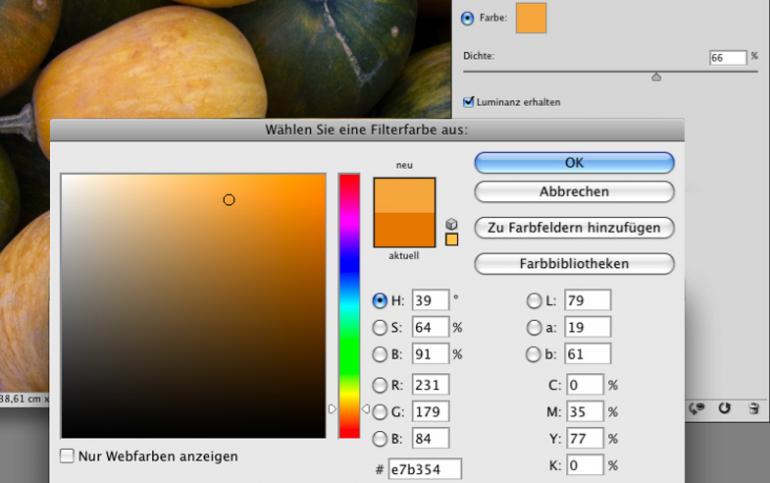Click the hex color code field
The height and width of the screenshot is (483, 770).
pyautogui.click(x=425, y=468)
